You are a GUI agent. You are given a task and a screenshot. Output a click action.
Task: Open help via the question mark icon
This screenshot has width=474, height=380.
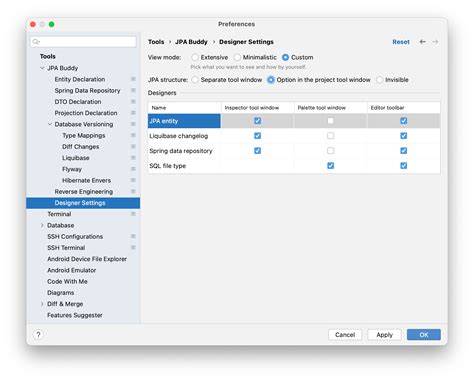pyautogui.click(x=38, y=335)
